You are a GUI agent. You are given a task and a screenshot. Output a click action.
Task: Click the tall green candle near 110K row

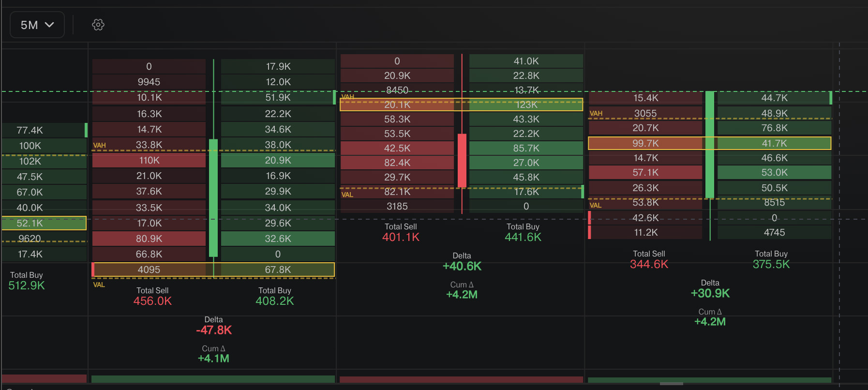[213, 198]
